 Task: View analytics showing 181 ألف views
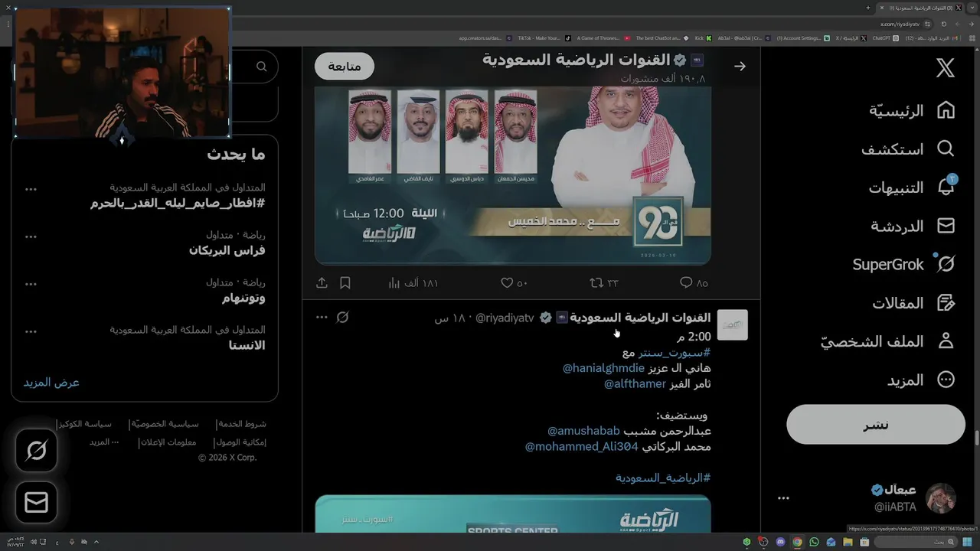click(413, 283)
